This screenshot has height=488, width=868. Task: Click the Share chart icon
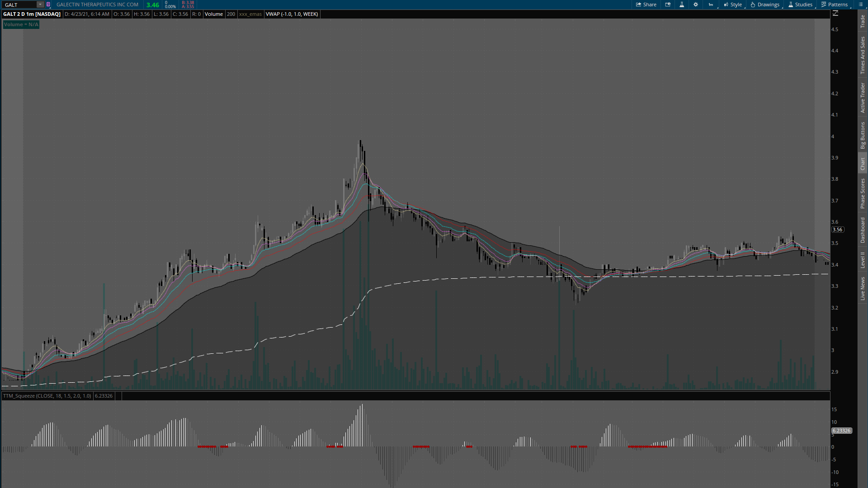click(x=646, y=5)
